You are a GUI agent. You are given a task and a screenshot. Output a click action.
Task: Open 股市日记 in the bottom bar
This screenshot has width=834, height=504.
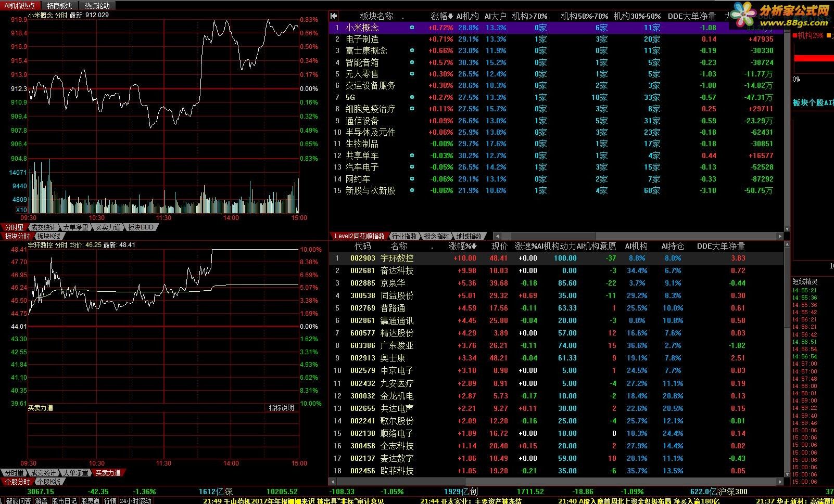[x=64, y=500]
